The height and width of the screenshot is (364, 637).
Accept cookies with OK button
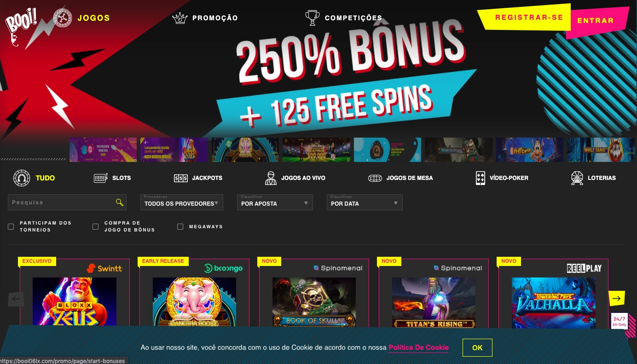click(x=477, y=347)
